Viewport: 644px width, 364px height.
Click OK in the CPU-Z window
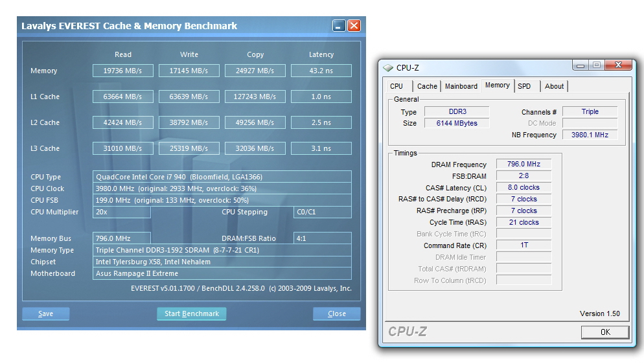pyautogui.click(x=605, y=332)
